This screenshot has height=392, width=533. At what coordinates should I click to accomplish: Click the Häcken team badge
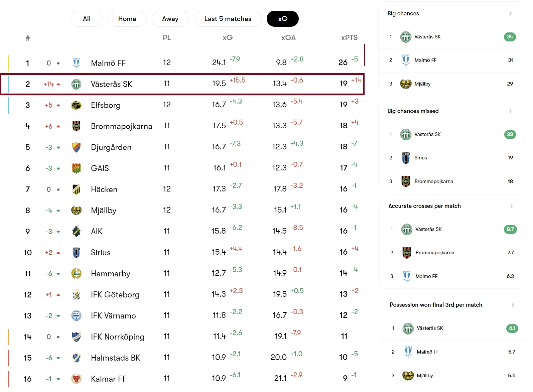pos(76,189)
